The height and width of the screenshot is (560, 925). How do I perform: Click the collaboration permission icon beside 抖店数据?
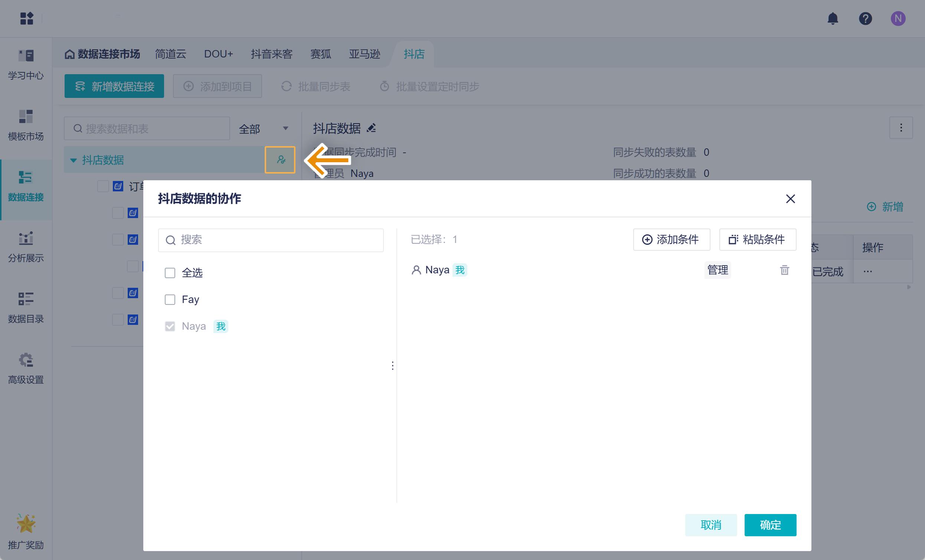click(x=280, y=160)
